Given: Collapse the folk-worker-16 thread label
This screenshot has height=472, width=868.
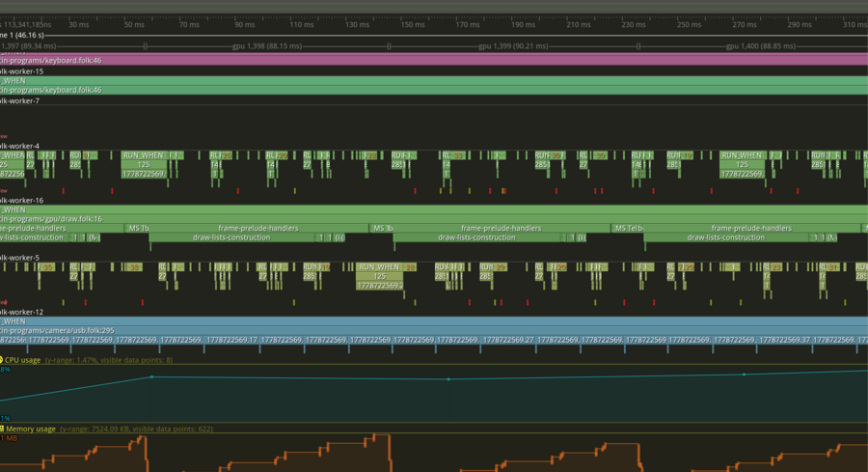Looking at the screenshot, I should tap(21, 201).
